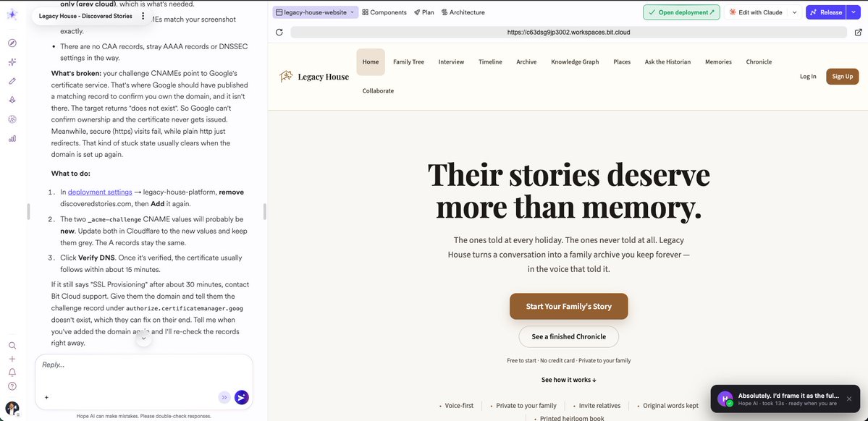Screen dimensions: 868x421
Task: Click the Original words kept feature label
Action: coord(670,406)
